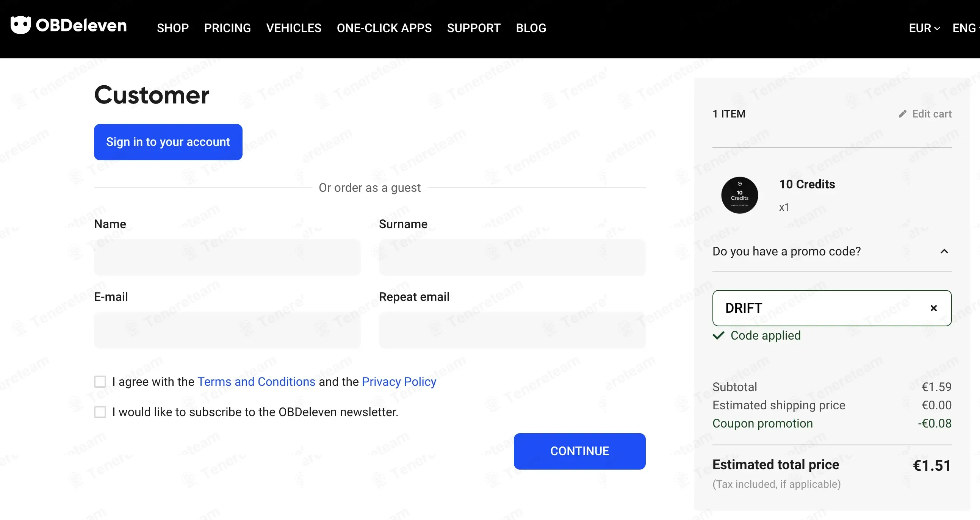Click the CONTINUE button
The height and width of the screenshot is (520, 980).
580,451
